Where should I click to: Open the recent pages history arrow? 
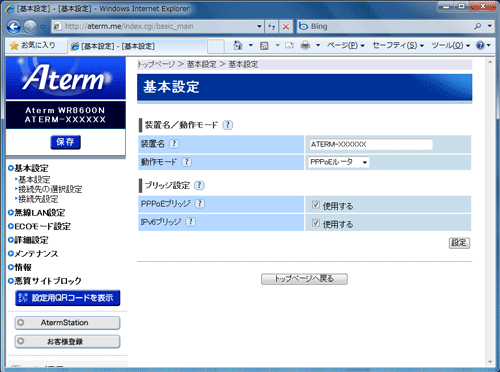point(43,27)
